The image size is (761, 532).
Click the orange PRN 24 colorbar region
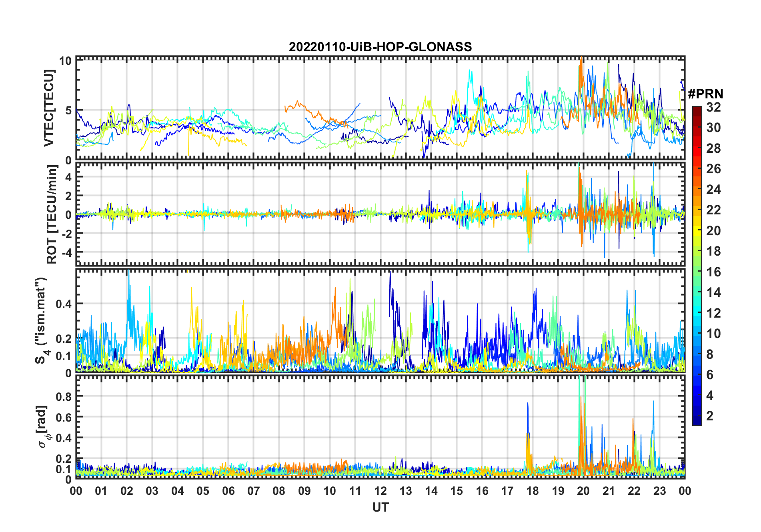[697, 189]
